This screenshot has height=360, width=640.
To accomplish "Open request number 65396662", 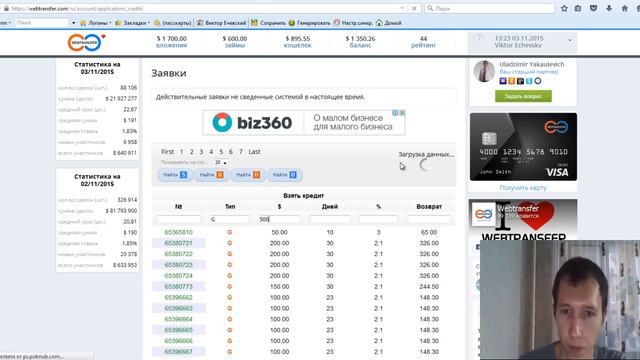I will click(178, 298).
